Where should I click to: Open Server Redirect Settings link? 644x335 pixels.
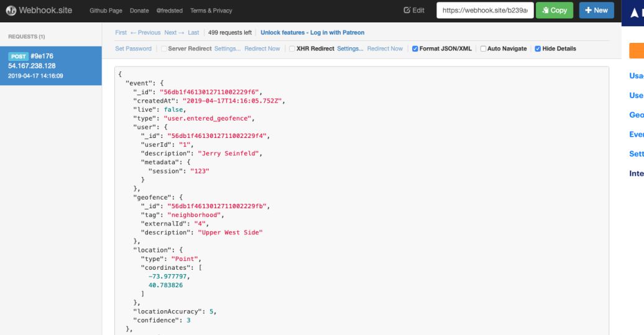(228, 48)
